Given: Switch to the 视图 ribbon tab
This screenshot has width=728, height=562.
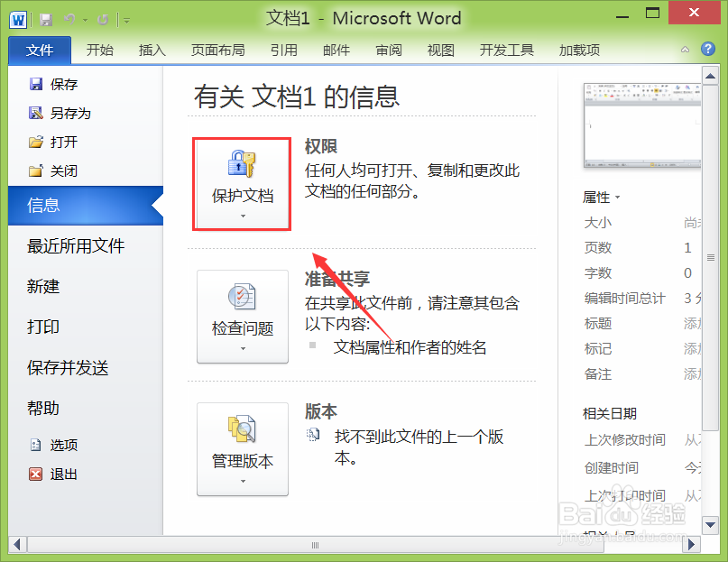Looking at the screenshot, I should point(440,51).
